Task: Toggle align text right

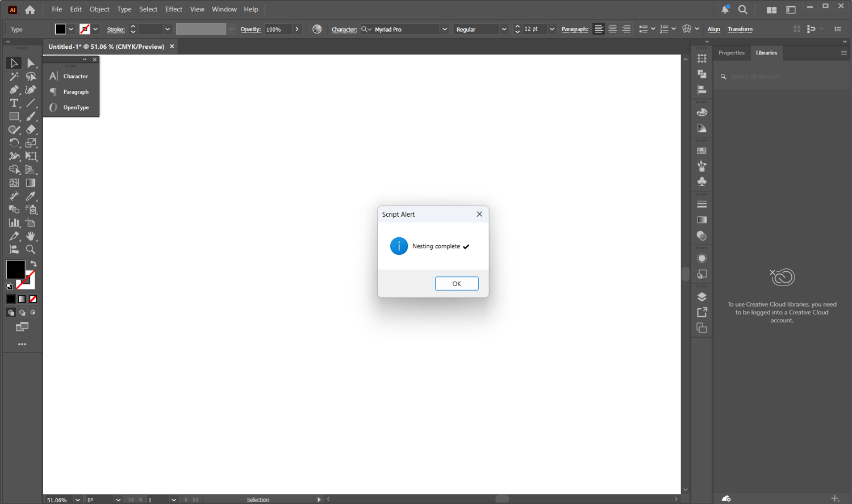Action: (626, 29)
